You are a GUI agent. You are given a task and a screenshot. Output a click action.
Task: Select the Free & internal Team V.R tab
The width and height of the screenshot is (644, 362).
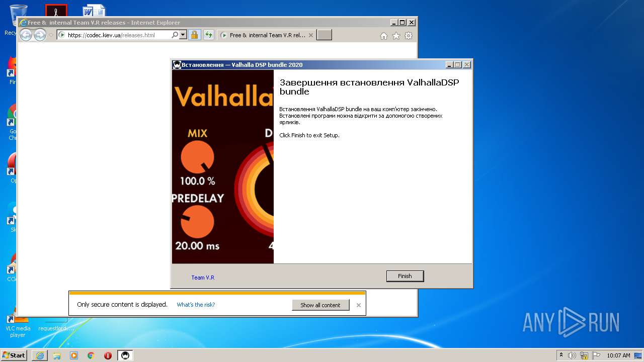click(267, 35)
